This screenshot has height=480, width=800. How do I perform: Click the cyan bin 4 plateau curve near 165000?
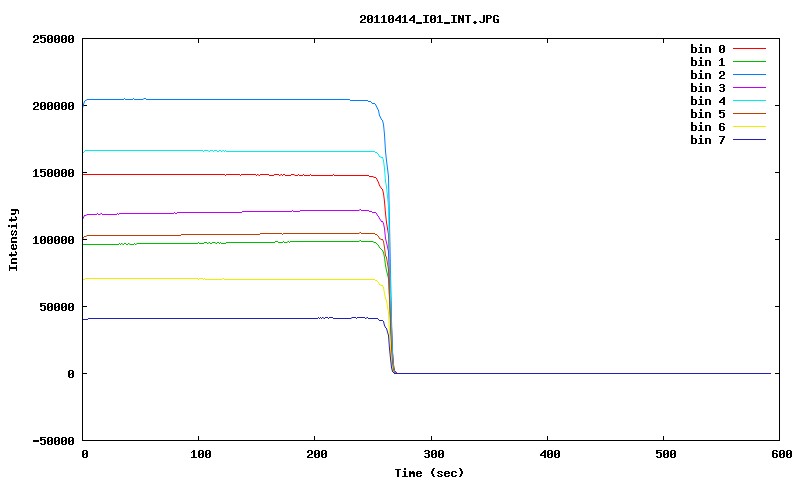pyautogui.click(x=230, y=151)
